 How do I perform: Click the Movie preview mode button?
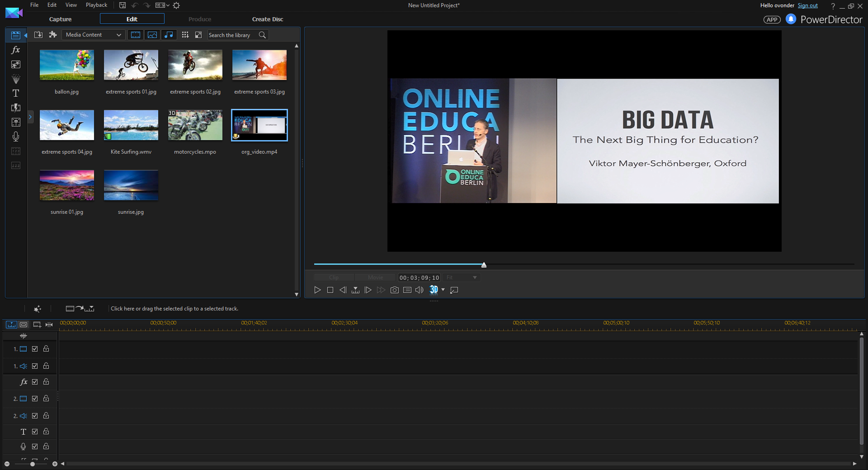pyautogui.click(x=375, y=277)
